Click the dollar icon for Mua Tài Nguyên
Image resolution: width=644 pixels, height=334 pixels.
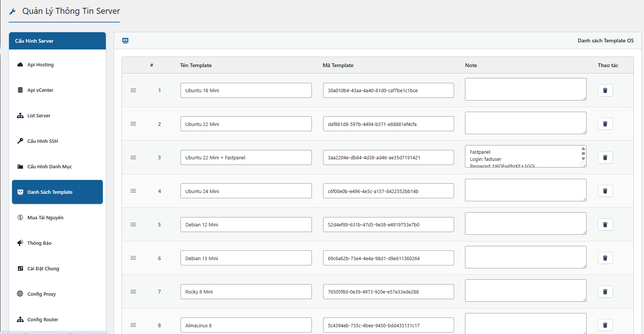pos(20,217)
